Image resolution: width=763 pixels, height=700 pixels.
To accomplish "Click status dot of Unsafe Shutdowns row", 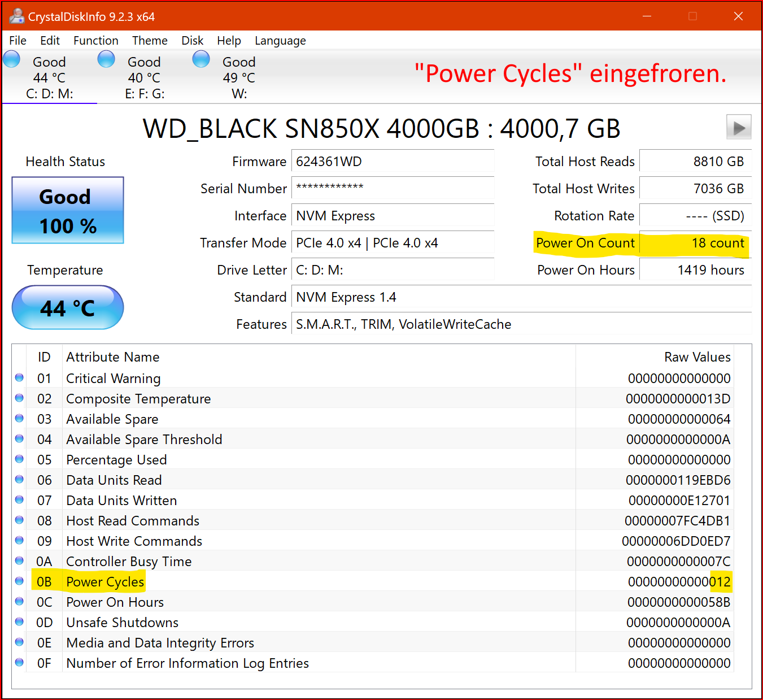I will pyautogui.click(x=19, y=621).
